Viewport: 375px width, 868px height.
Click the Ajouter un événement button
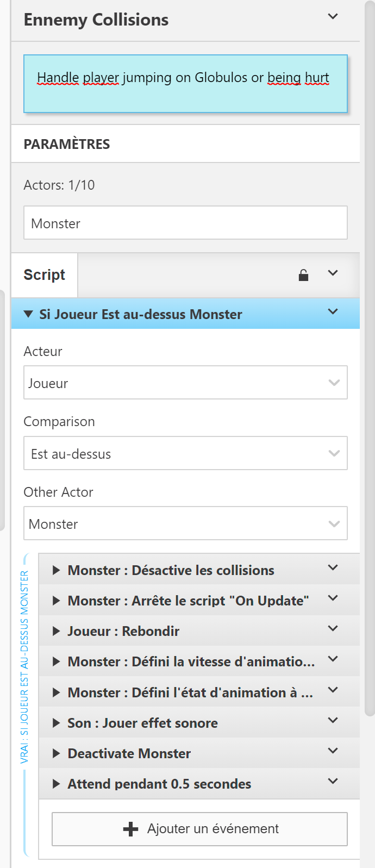[x=199, y=829]
